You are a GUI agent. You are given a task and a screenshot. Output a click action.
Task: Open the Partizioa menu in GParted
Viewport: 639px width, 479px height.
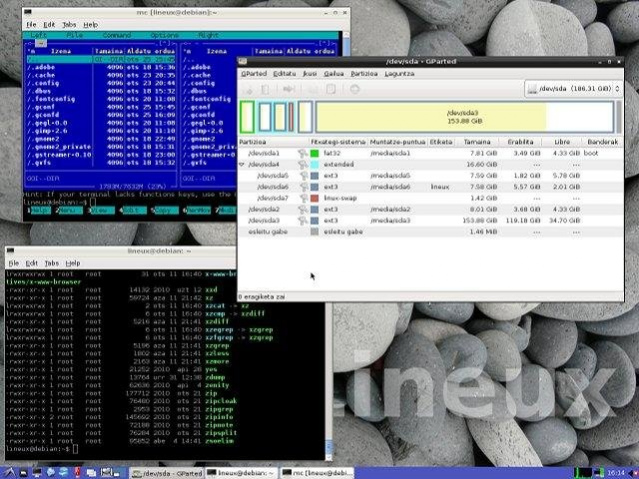tap(365, 73)
